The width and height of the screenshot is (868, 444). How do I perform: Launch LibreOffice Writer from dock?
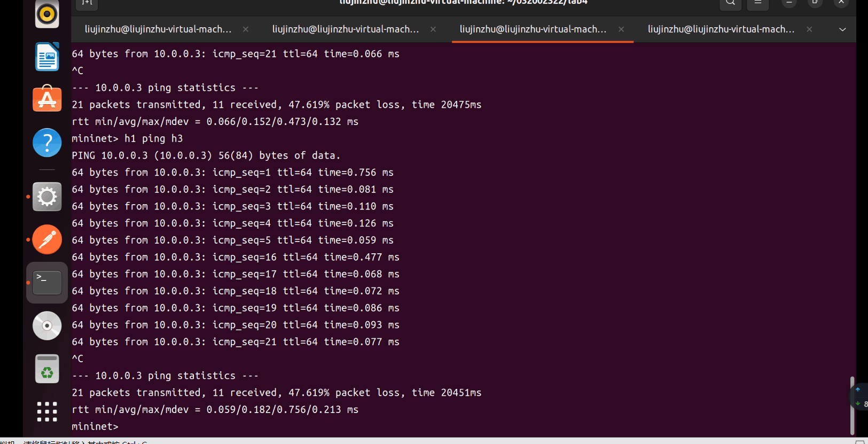(x=47, y=57)
